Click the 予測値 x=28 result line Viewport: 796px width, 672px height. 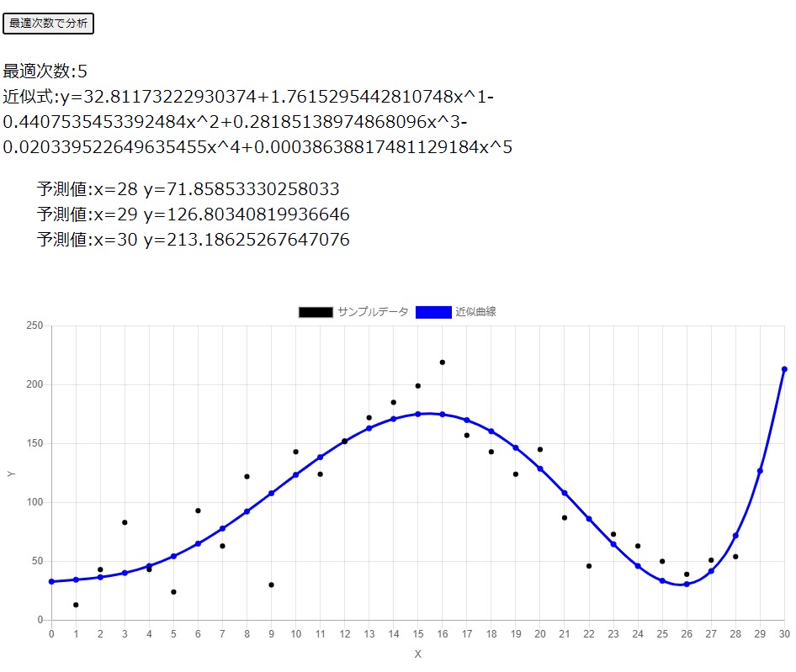188,189
